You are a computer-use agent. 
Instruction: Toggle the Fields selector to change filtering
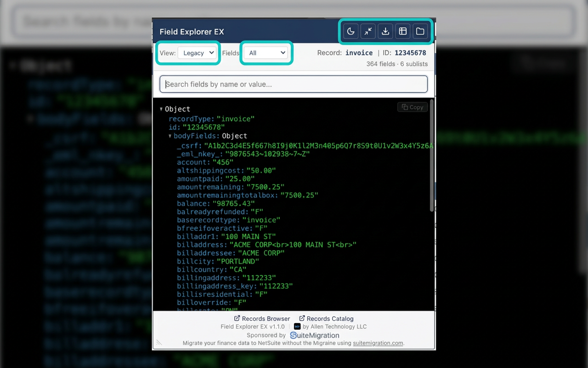(266, 53)
